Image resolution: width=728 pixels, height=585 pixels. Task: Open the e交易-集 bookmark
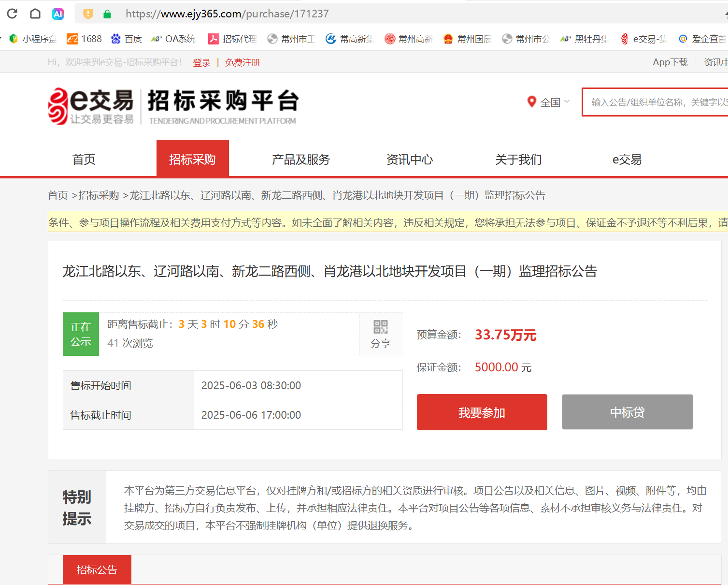644,39
